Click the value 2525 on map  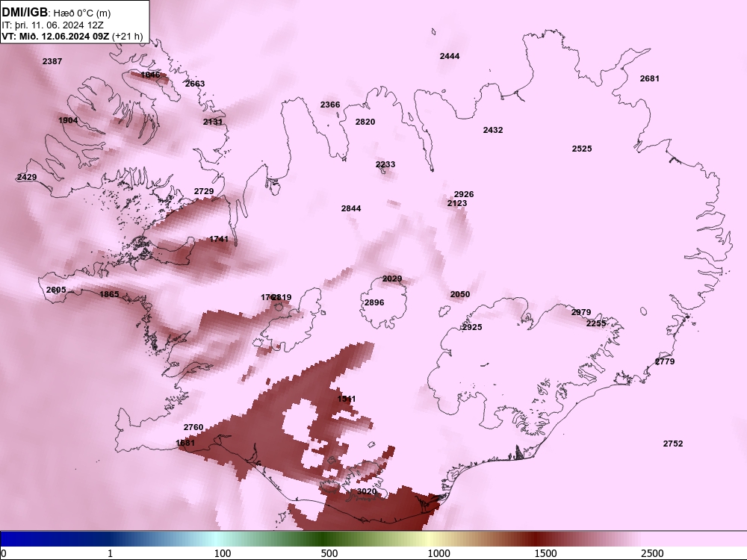tap(582, 149)
